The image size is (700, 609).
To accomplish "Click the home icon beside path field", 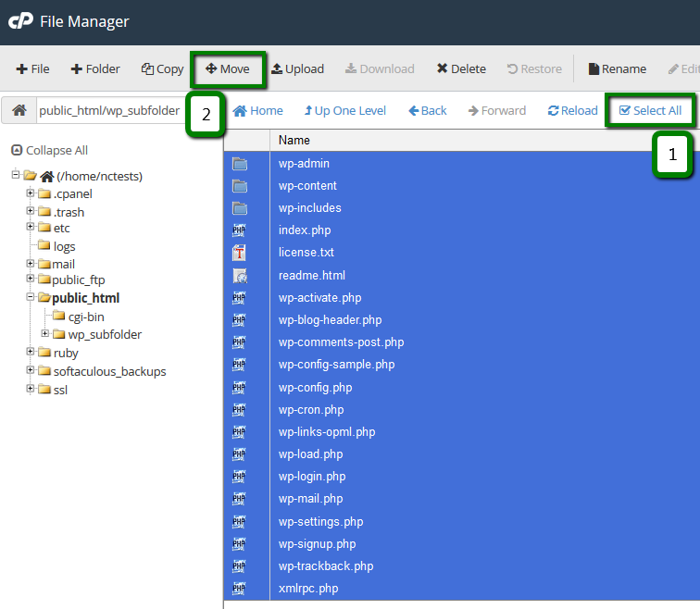I will pos(19,110).
